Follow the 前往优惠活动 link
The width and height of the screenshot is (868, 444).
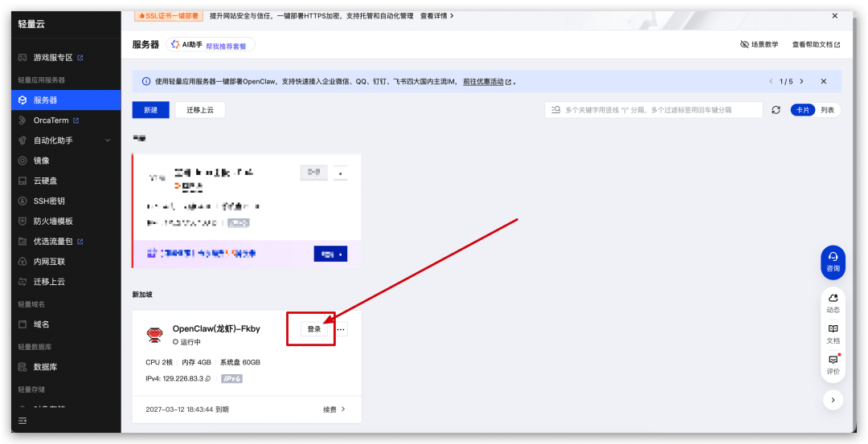click(x=487, y=81)
